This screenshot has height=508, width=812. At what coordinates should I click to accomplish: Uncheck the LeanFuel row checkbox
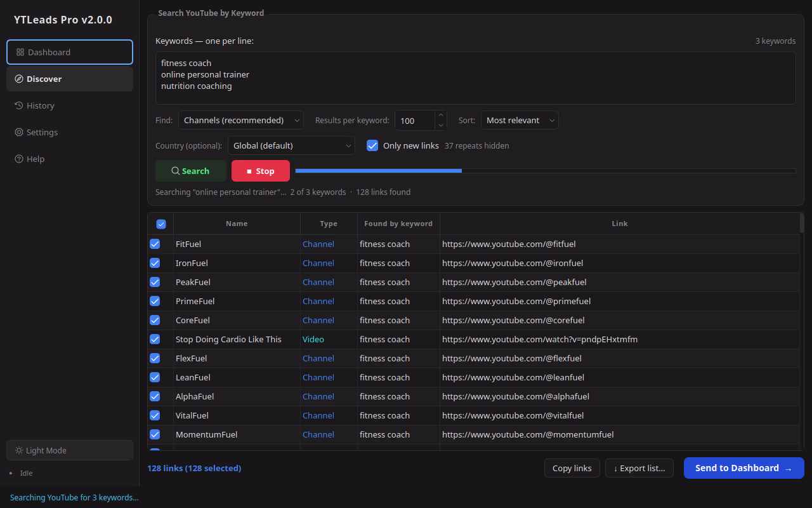155,377
